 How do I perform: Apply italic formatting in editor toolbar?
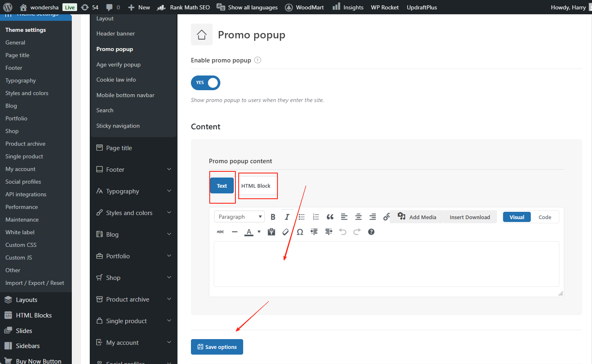tap(287, 217)
